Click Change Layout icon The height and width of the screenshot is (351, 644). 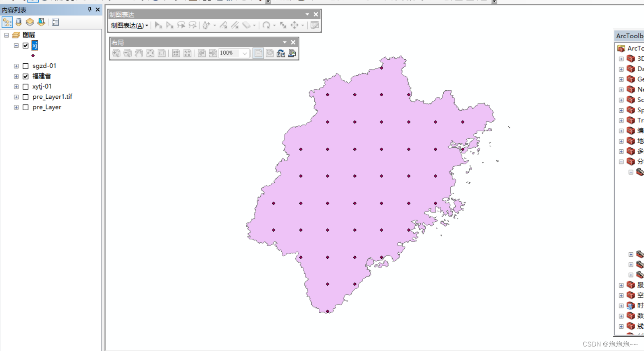pyautogui.click(x=281, y=53)
